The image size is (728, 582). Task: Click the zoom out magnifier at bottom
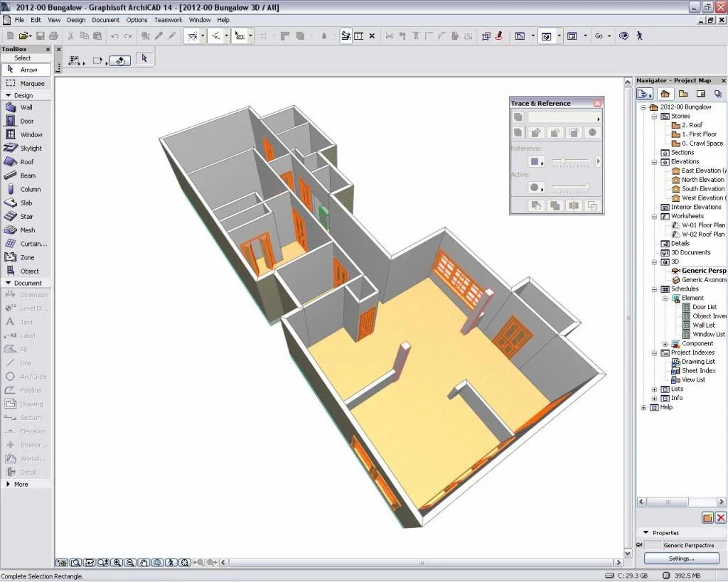(130, 563)
